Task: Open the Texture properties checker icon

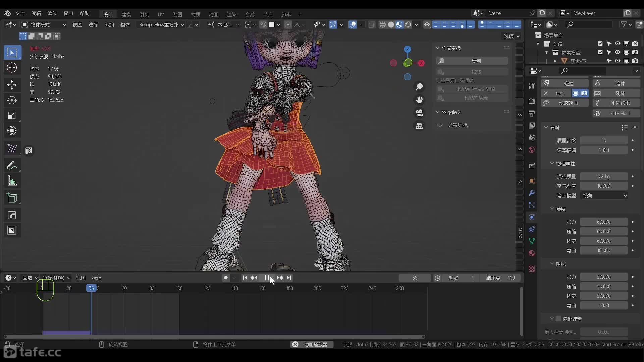Action: 532,269
